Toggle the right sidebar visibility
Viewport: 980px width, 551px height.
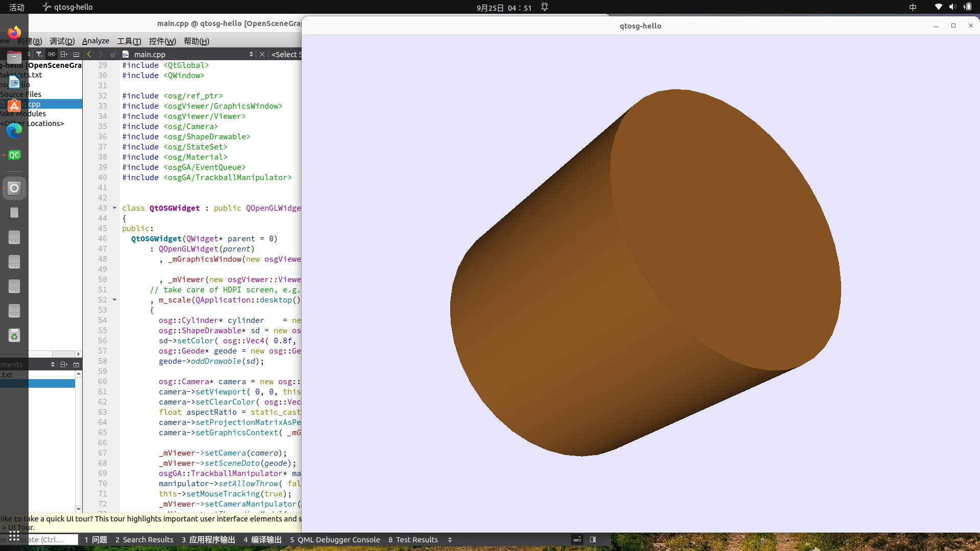[x=593, y=539]
